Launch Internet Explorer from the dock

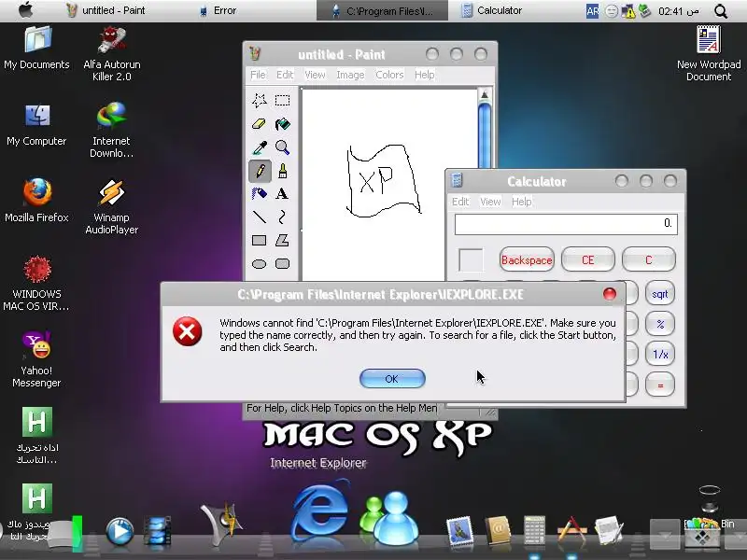point(319,511)
